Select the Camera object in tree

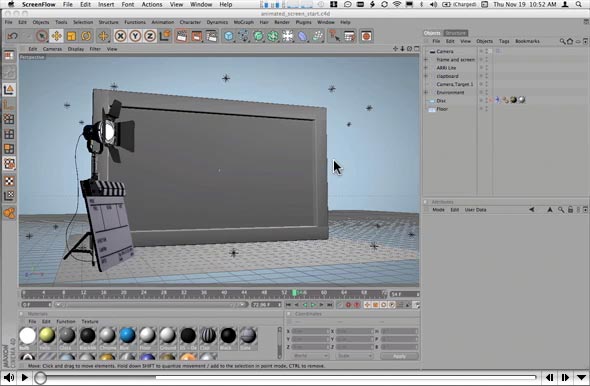(x=445, y=51)
